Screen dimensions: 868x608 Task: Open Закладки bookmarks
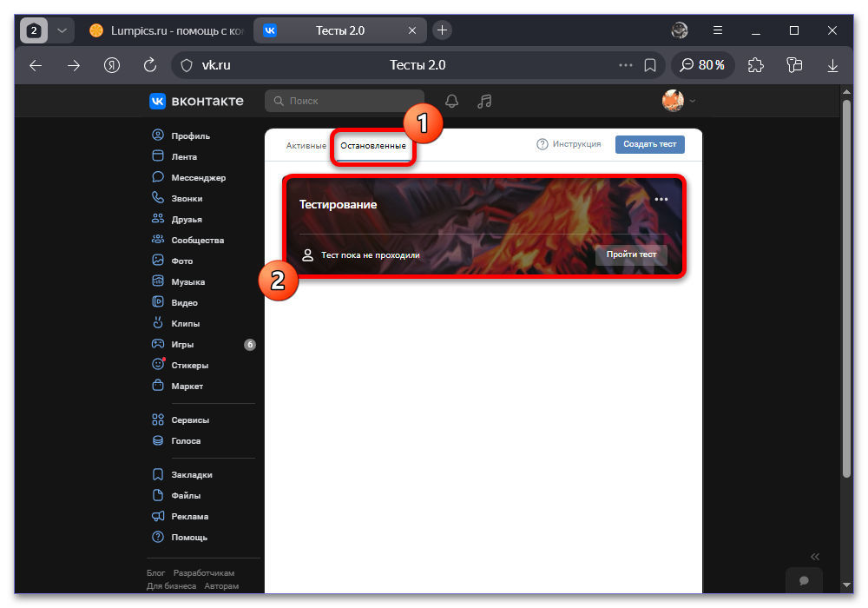tap(182, 474)
